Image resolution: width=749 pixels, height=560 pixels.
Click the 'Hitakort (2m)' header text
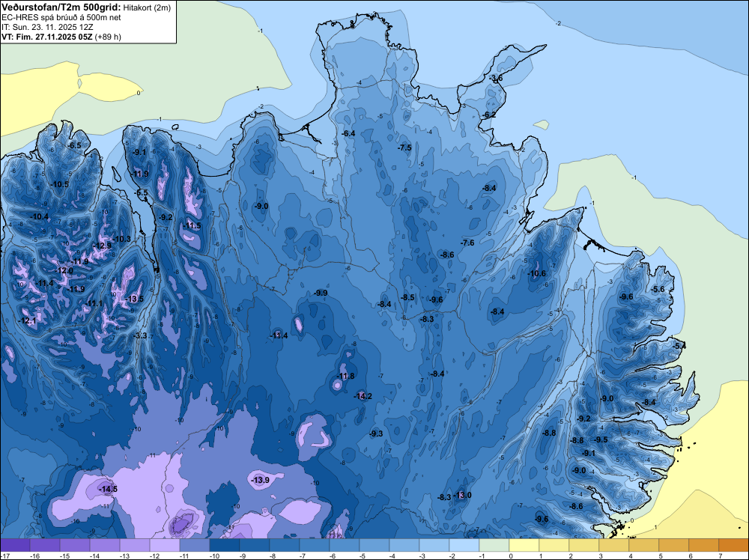[x=147, y=7]
